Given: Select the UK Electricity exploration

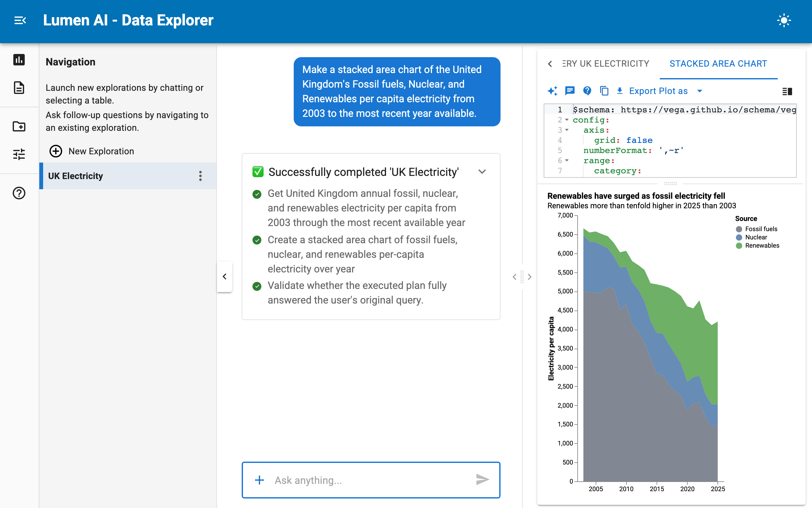Looking at the screenshot, I should 128,176.
